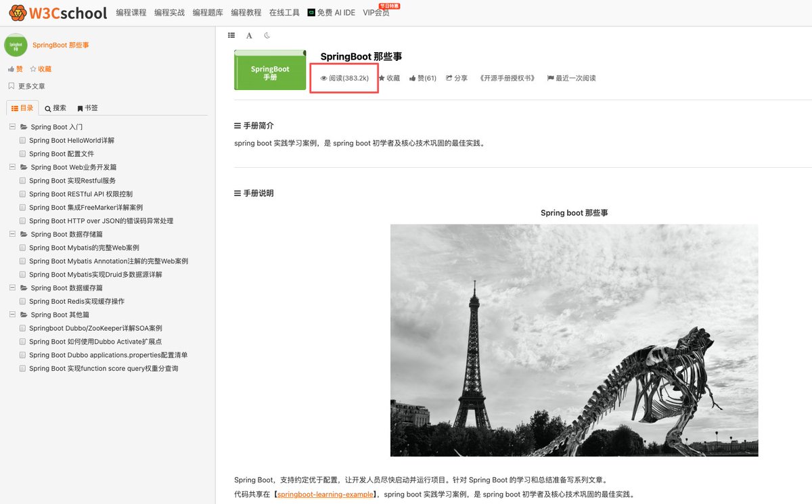
Task: Open Springboot Dubbo/ZooKeeper详解SOA案例 article
Action: [x=95, y=328]
